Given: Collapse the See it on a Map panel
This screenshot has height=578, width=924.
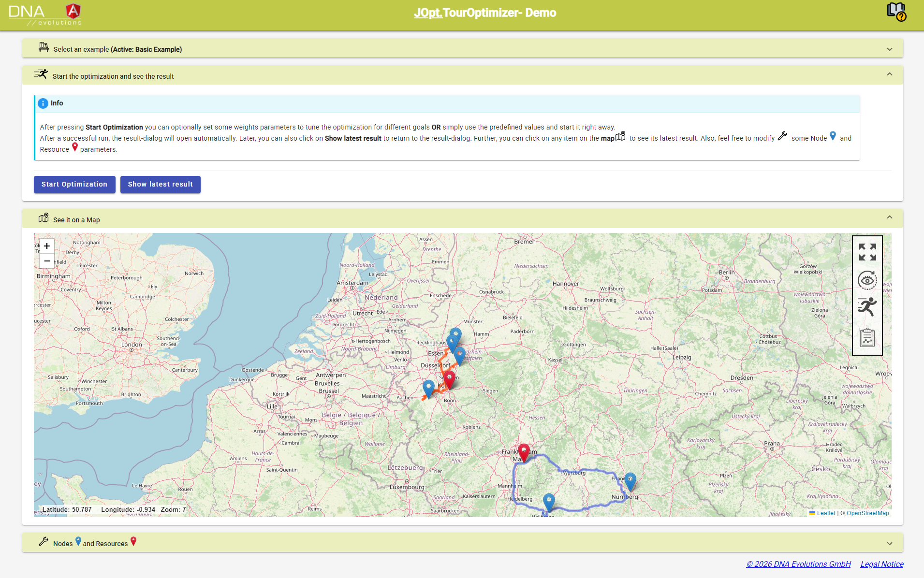Looking at the screenshot, I should point(889,217).
